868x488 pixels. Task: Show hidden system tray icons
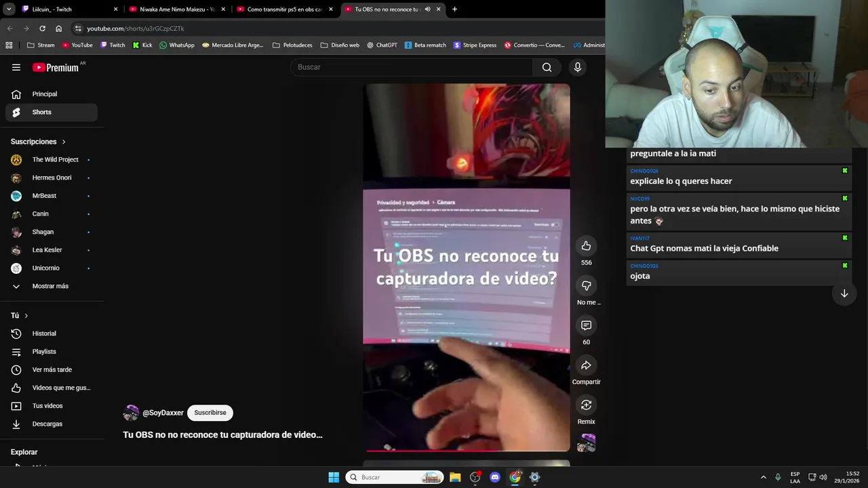pyautogui.click(x=763, y=477)
